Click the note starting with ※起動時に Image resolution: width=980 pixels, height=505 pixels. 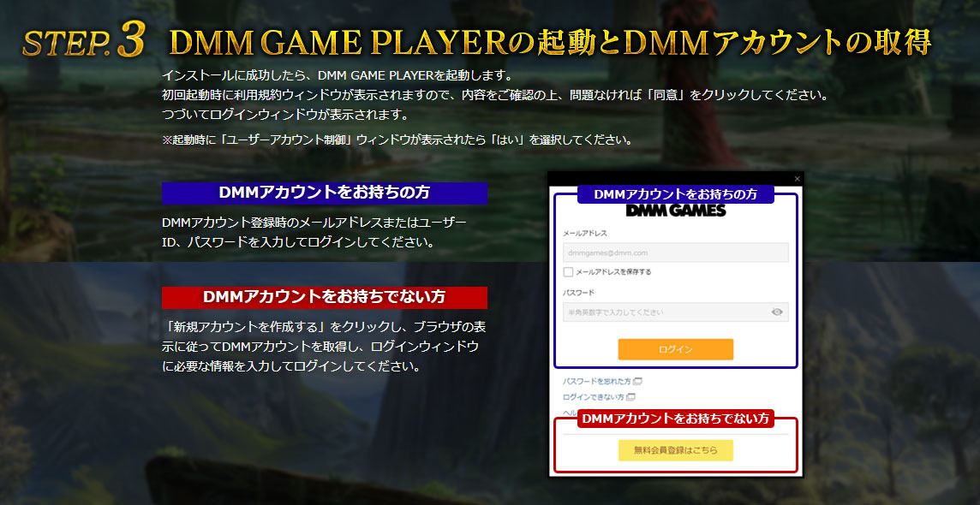point(397,140)
